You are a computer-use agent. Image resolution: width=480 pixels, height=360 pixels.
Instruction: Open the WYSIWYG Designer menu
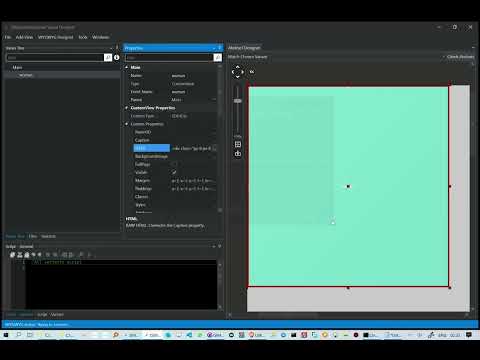tap(55, 37)
